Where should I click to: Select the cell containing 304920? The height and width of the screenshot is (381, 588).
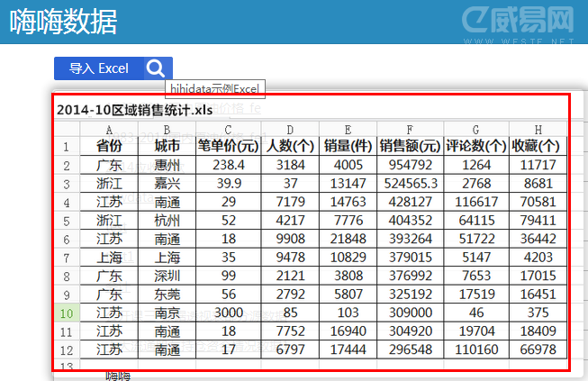(411, 331)
